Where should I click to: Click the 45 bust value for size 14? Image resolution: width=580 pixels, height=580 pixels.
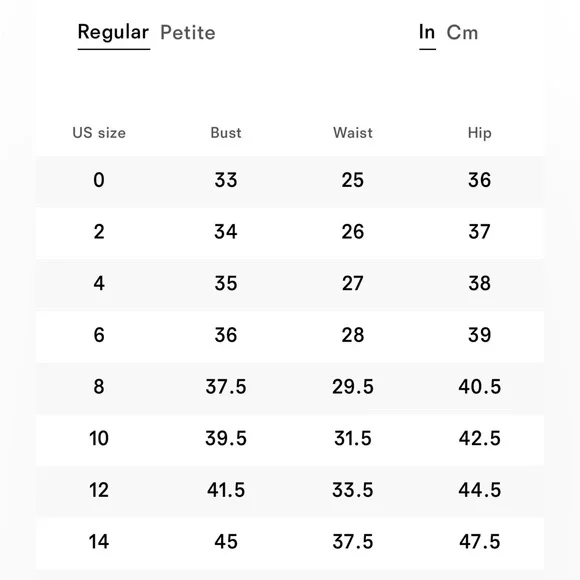click(x=226, y=542)
